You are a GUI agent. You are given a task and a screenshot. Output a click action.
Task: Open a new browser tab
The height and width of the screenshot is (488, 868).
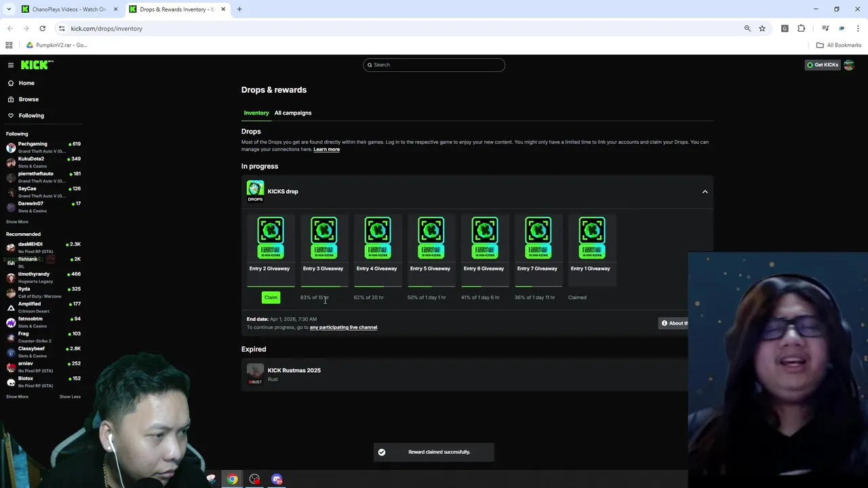tap(239, 9)
